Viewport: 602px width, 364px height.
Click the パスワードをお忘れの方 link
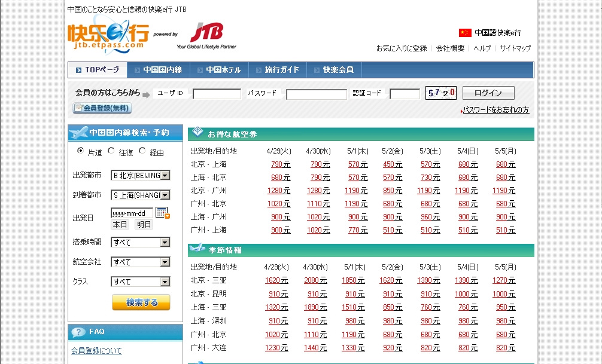click(496, 110)
